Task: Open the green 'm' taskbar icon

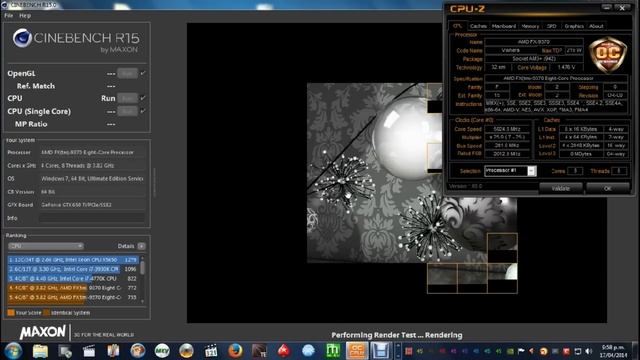Action: [x=333, y=351]
